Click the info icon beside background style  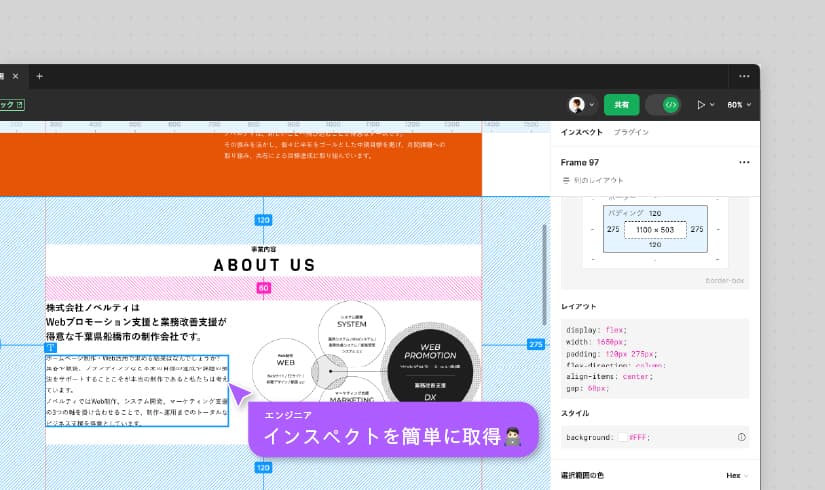(741, 437)
